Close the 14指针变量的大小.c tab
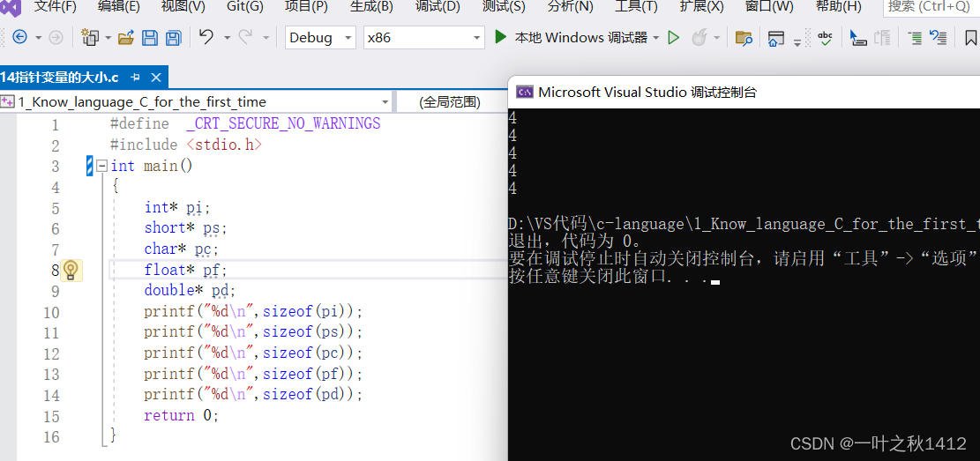980x461 pixels. [156, 78]
